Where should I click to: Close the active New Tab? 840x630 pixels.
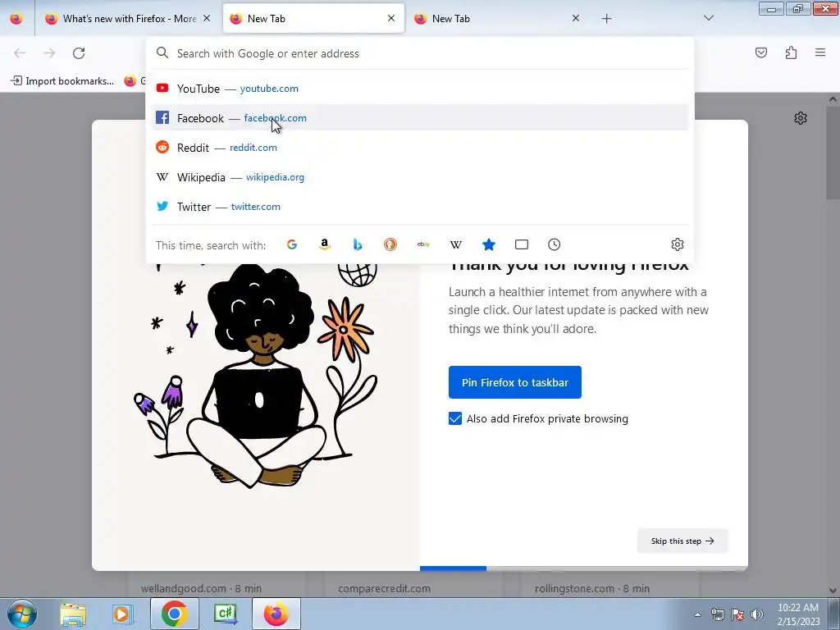(391, 18)
